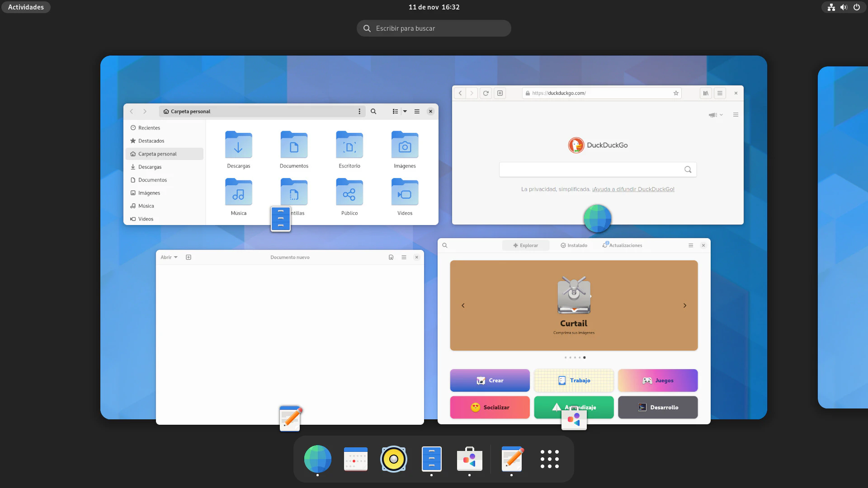868x488 pixels.
Task: Click the Files cabinet icon in dock
Action: coord(431,459)
